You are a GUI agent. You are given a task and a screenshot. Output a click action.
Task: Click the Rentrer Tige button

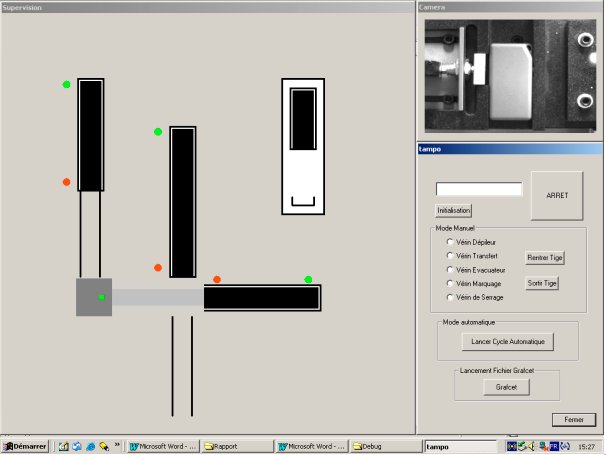tap(545, 257)
